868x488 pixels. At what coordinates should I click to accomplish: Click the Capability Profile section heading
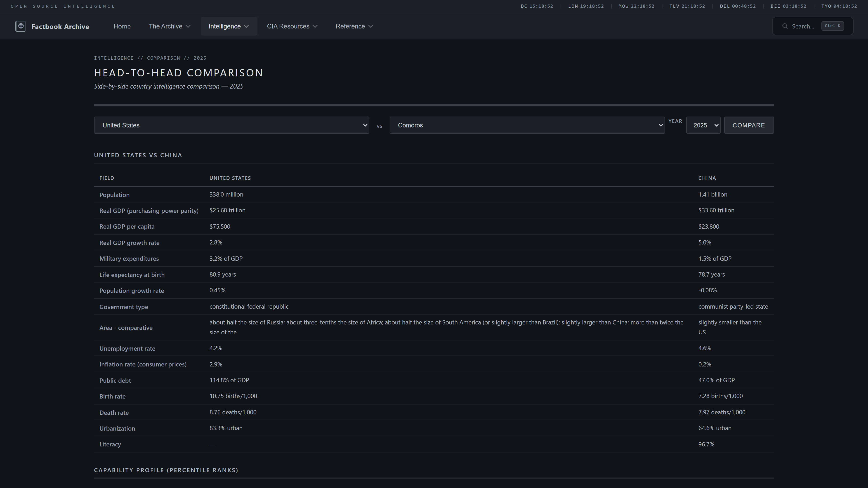tap(166, 470)
